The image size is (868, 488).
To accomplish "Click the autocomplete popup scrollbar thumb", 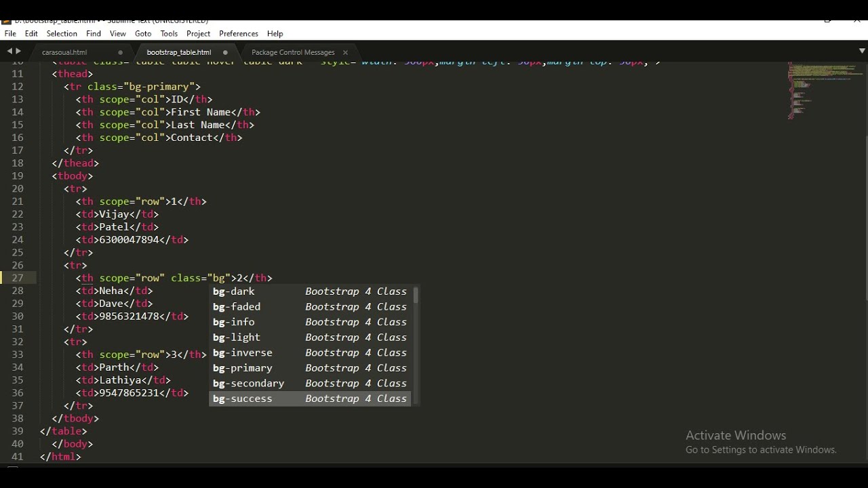I will [416, 296].
